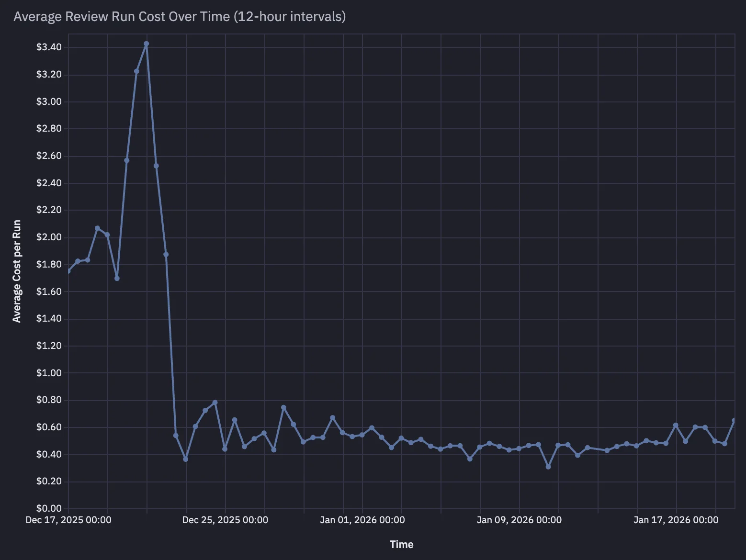The height and width of the screenshot is (560, 746).
Task: Click the highest peak data point near $3.40
Action: (x=147, y=44)
